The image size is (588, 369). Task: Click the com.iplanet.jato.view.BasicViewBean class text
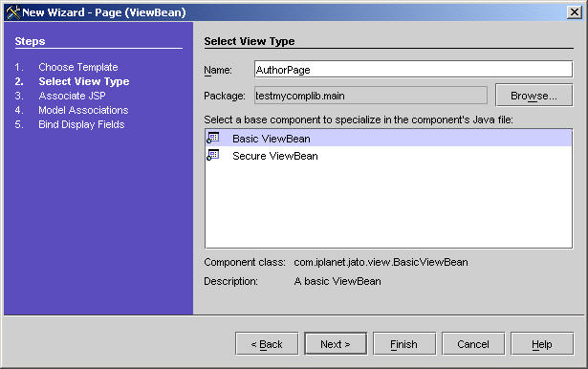click(x=381, y=262)
